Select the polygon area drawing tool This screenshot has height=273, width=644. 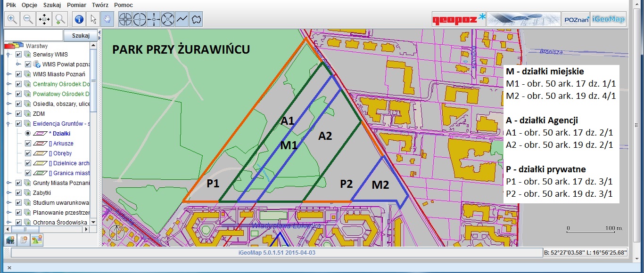point(197,19)
